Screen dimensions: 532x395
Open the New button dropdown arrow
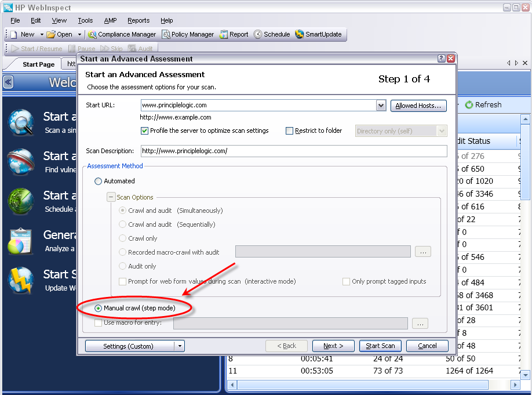pos(42,35)
